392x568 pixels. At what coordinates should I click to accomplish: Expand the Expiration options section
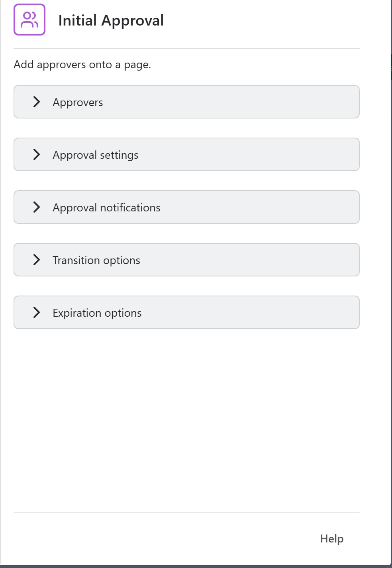pos(186,312)
